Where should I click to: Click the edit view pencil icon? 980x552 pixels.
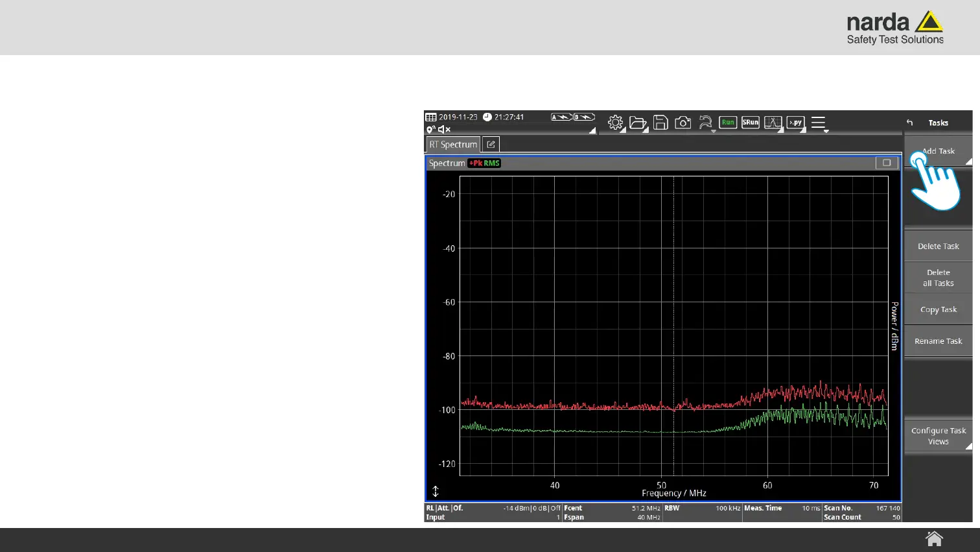491,145
